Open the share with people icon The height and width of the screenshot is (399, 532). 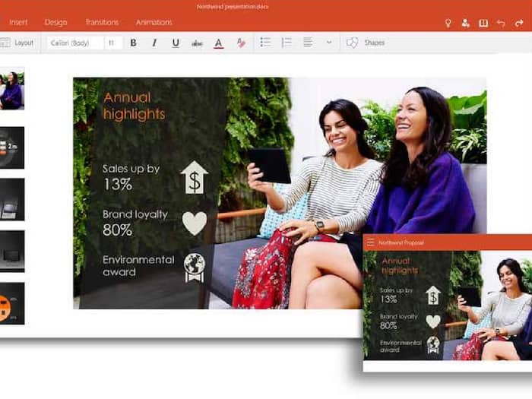pos(466,23)
